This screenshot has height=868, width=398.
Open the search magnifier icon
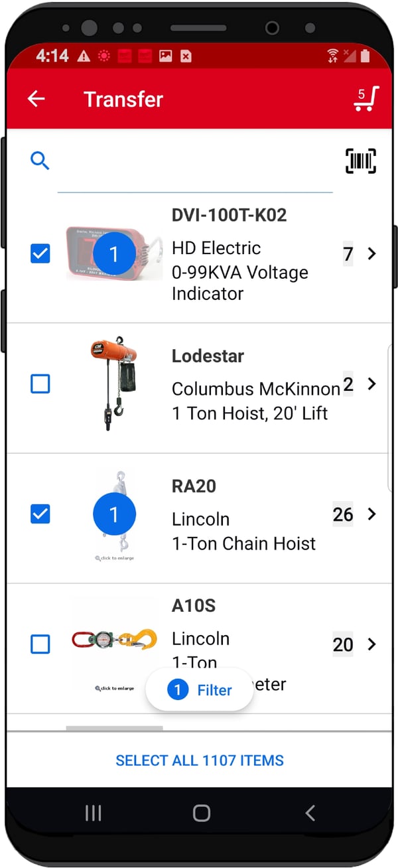(x=40, y=161)
